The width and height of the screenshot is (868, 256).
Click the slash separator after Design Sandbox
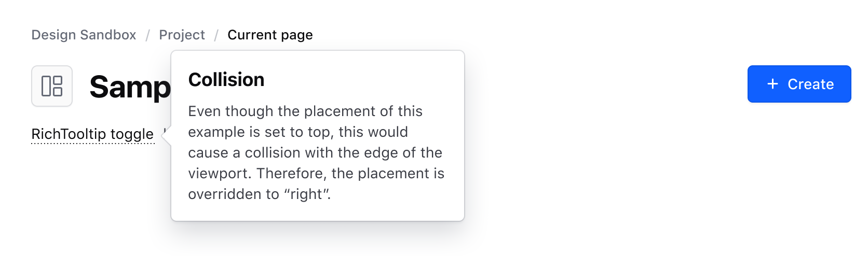pos(148,35)
